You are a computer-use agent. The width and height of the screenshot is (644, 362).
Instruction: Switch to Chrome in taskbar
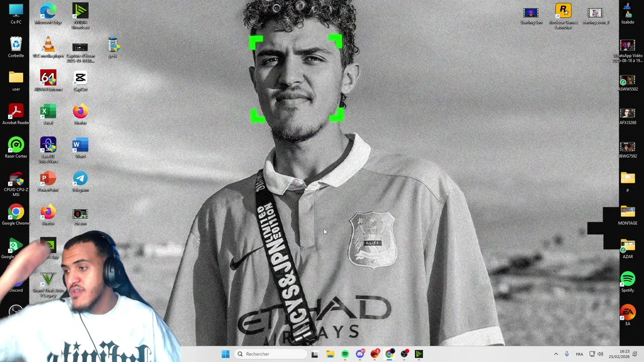click(389, 354)
